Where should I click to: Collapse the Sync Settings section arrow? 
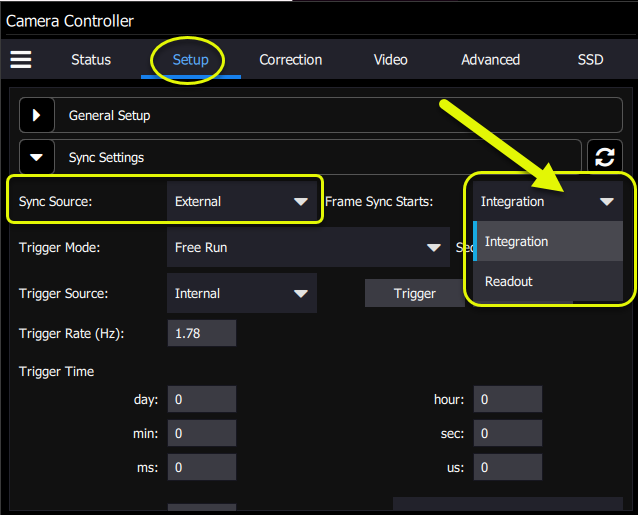tap(37, 158)
